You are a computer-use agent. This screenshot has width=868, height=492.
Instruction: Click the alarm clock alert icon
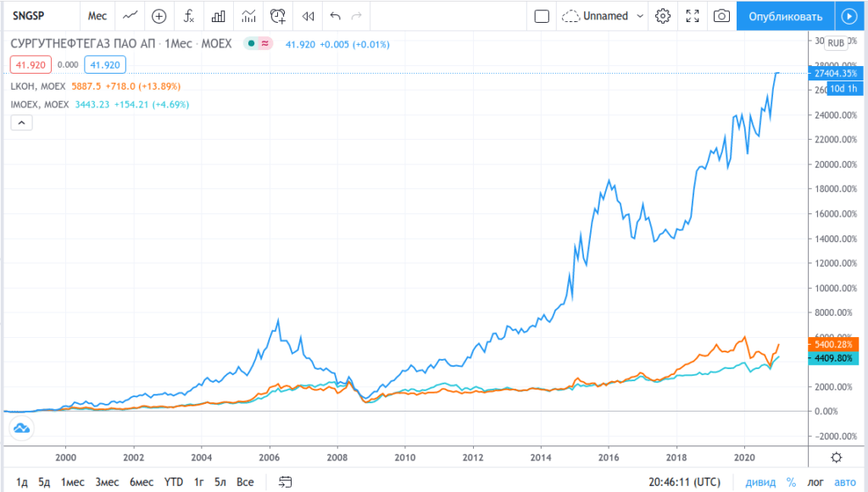278,15
